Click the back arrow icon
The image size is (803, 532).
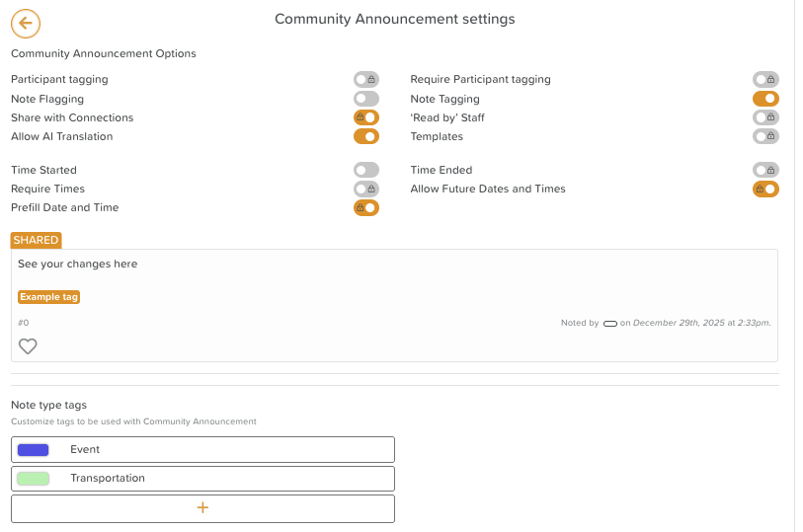pos(26,23)
